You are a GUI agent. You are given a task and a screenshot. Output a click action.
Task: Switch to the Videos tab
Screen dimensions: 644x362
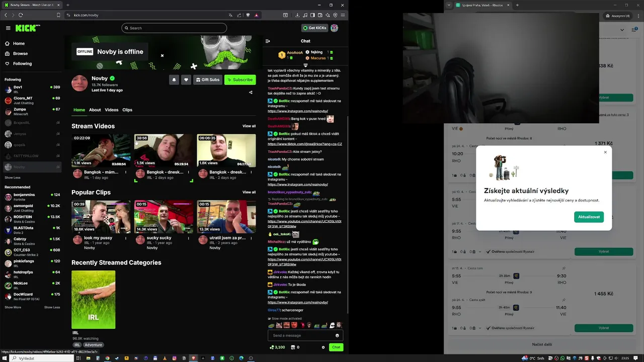[x=112, y=110]
